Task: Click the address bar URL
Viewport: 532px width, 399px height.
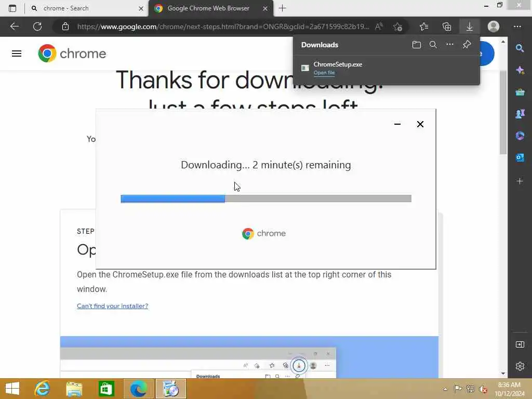Action: 223,26
